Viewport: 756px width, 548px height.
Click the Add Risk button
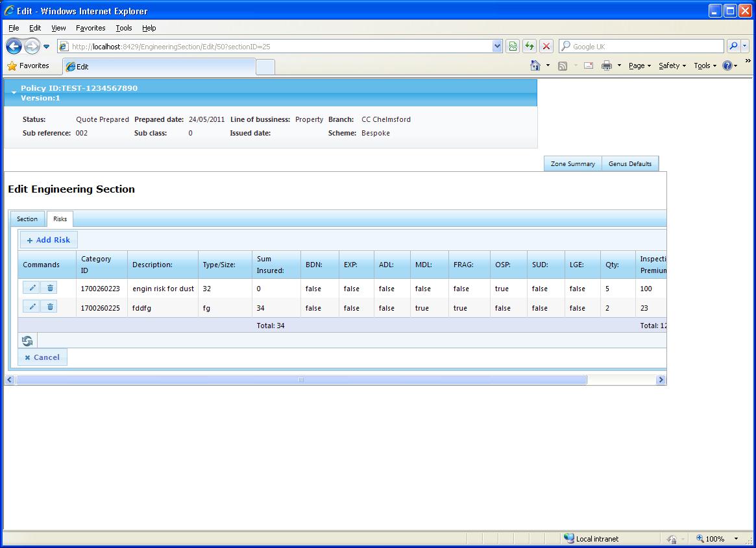point(49,240)
